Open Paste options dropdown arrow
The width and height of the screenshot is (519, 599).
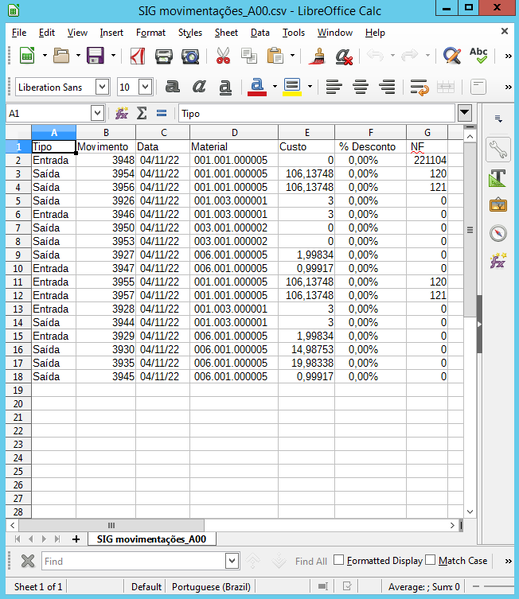click(x=292, y=56)
